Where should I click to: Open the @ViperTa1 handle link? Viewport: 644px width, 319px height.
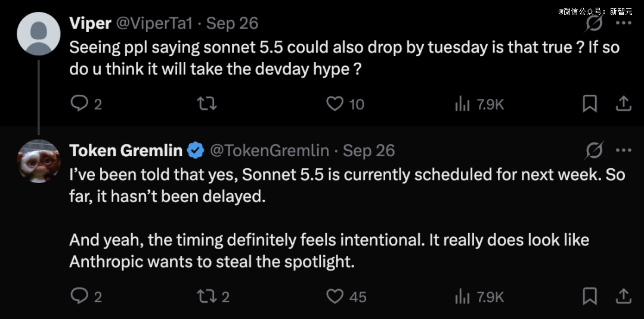tap(154, 23)
